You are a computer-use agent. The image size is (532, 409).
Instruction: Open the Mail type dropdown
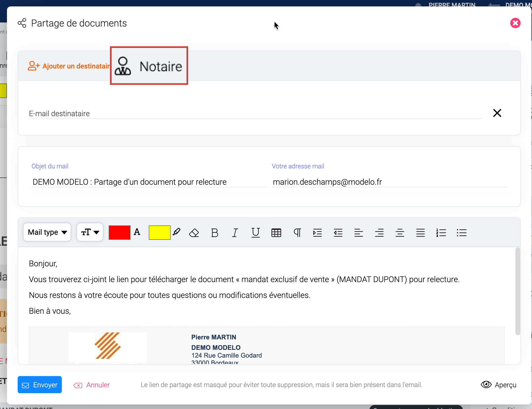pyautogui.click(x=47, y=232)
